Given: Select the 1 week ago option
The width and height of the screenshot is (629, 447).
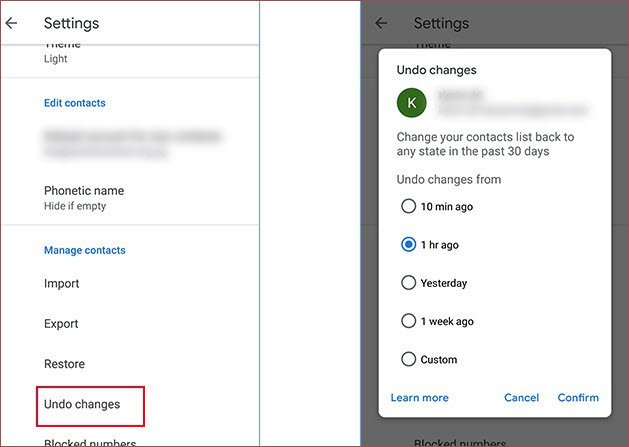Looking at the screenshot, I should point(408,321).
